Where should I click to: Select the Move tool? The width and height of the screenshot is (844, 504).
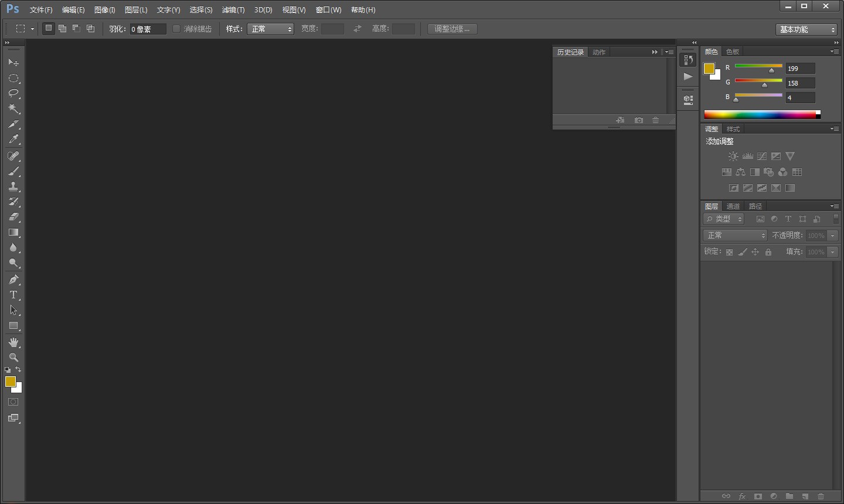[13, 62]
